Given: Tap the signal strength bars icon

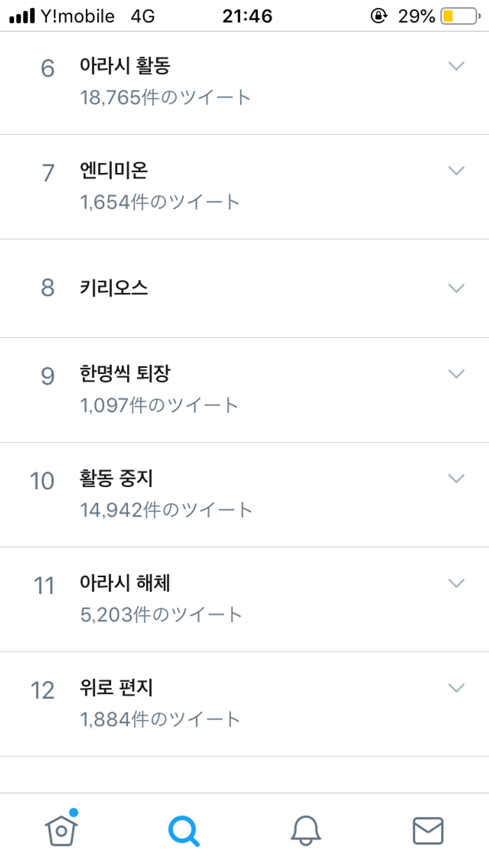Looking at the screenshot, I should click(22, 17).
